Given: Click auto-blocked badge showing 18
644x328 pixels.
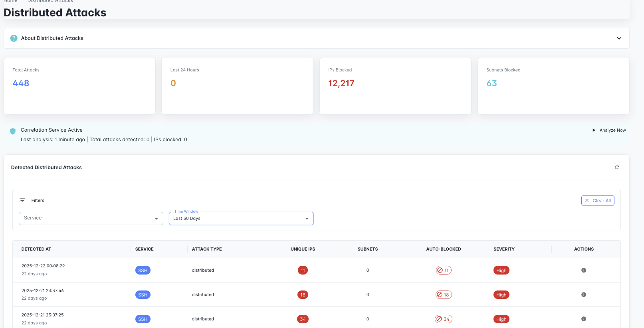Looking at the screenshot, I should [x=444, y=295].
